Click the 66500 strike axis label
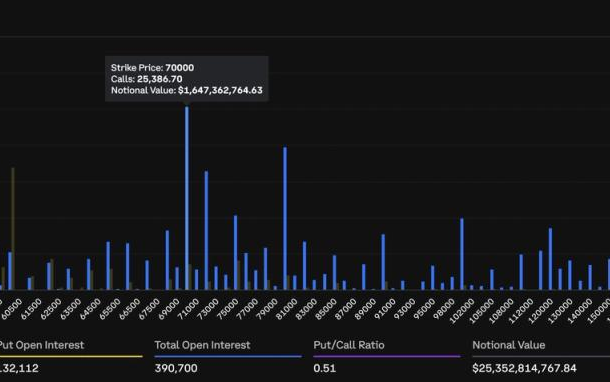 pyautogui.click(x=129, y=309)
